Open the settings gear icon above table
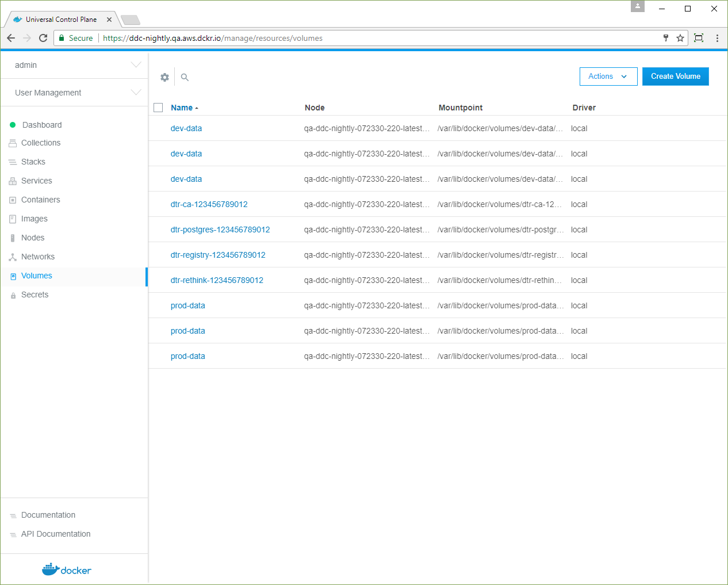Viewport: 728px width, 585px height. tap(164, 77)
